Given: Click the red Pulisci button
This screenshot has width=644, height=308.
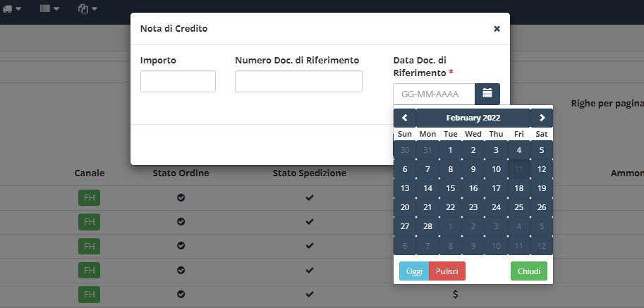Looking at the screenshot, I should point(447,271).
